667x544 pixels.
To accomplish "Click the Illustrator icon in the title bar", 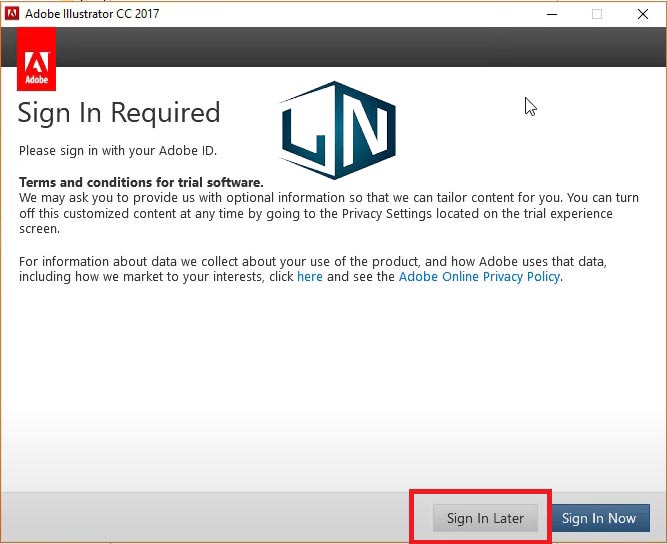I will (14, 14).
